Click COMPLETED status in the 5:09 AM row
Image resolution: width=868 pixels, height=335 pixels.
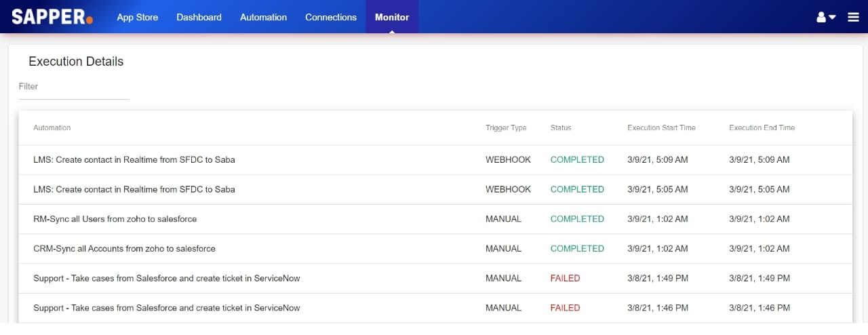[577, 160]
